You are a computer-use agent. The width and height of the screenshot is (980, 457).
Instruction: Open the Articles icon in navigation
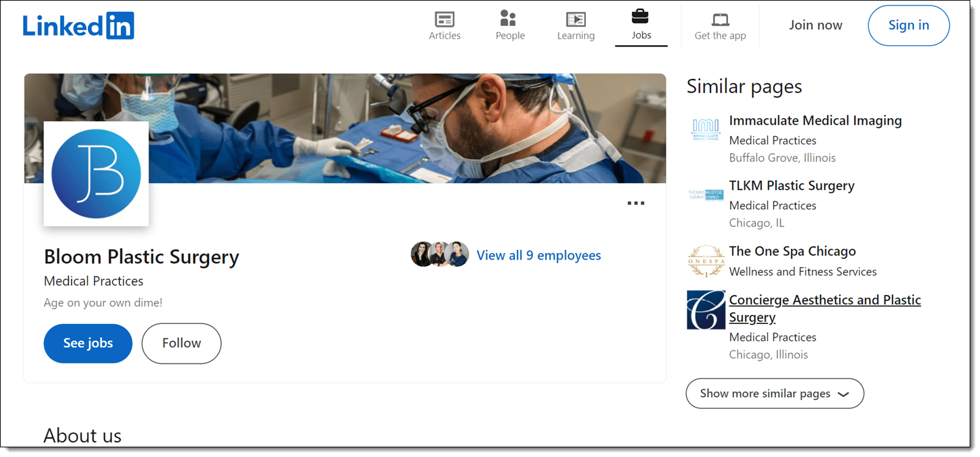(444, 19)
